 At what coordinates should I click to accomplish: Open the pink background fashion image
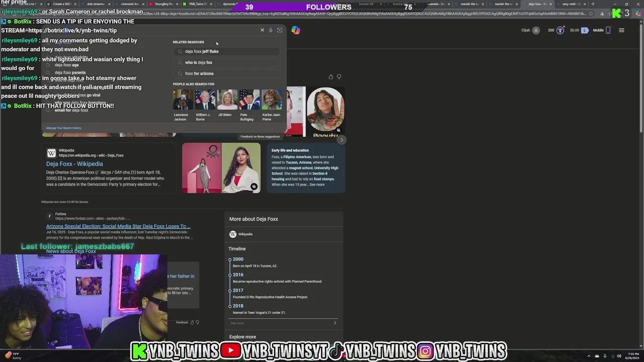[202, 168]
